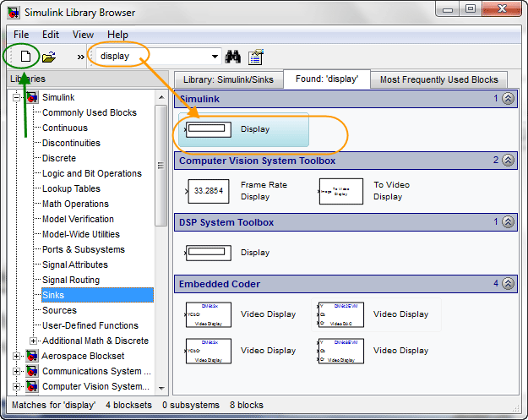Switch to Library: Simulink/Sinks tab
528x420 pixels.
point(228,79)
